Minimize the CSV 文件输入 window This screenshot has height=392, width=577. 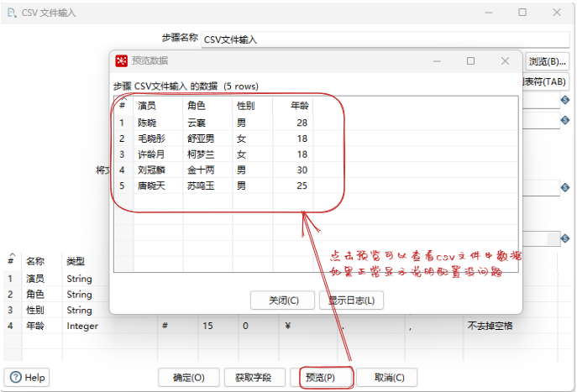point(489,13)
